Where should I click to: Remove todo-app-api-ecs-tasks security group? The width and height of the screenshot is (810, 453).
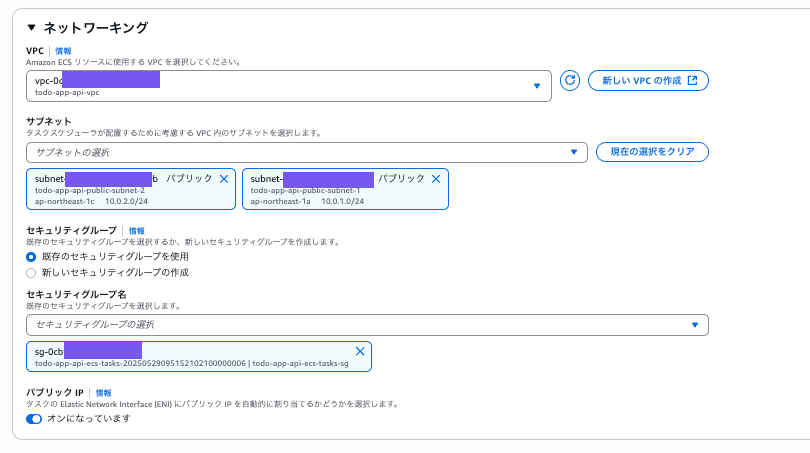pyautogui.click(x=360, y=351)
